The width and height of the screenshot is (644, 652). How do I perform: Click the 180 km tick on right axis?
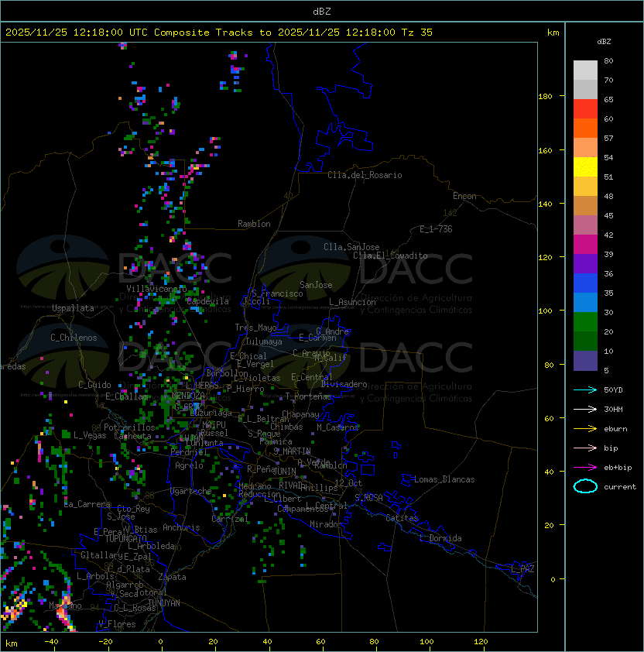coord(545,97)
